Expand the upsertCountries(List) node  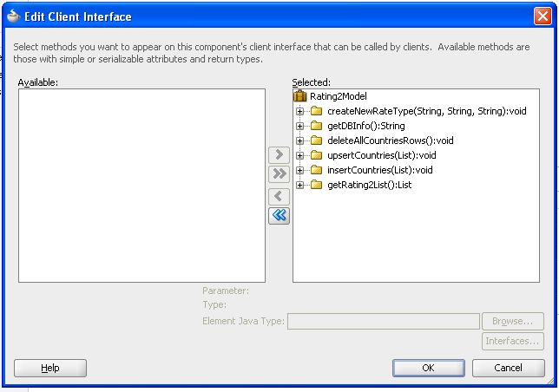coord(300,155)
